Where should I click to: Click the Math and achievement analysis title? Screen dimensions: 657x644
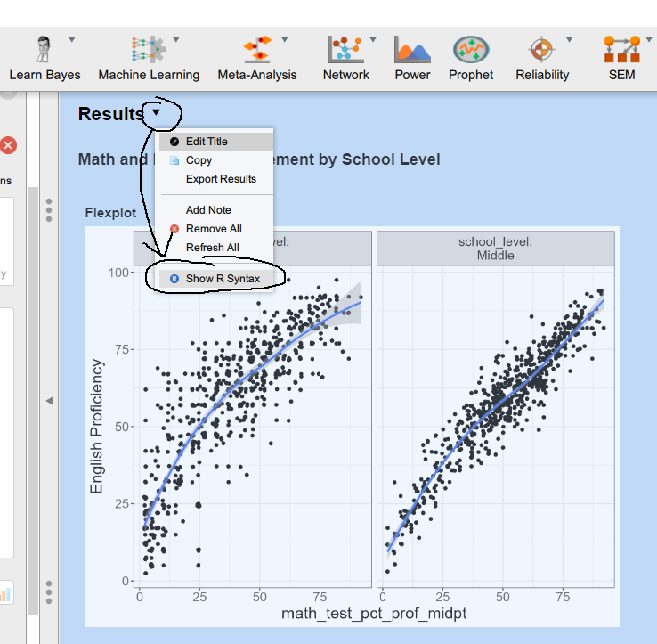pyautogui.click(x=259, y=159)
